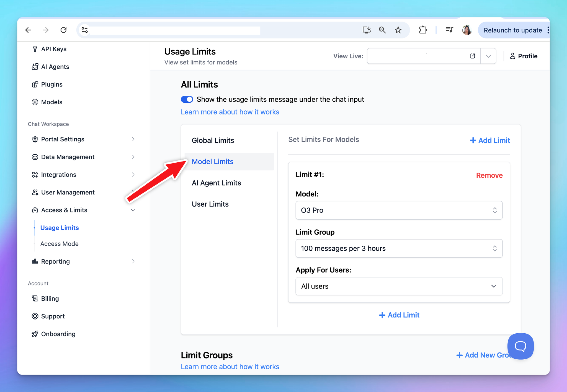Open the Limit Group dropdown

point(399,248)
